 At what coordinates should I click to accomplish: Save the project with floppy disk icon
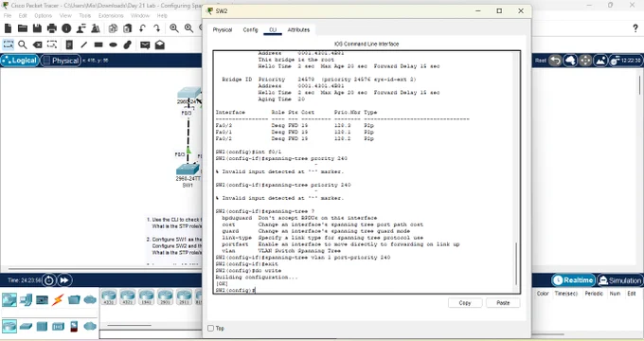[x=37, y=28]
